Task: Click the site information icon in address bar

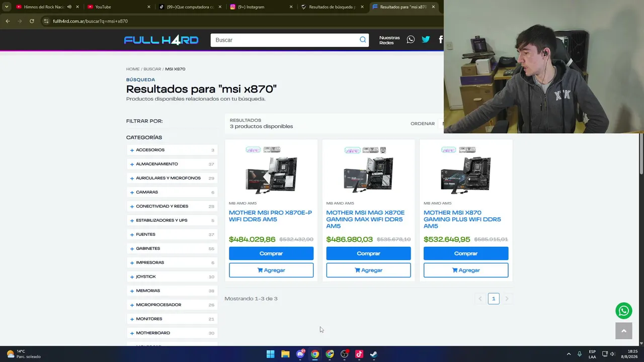Action: [46, 21]
